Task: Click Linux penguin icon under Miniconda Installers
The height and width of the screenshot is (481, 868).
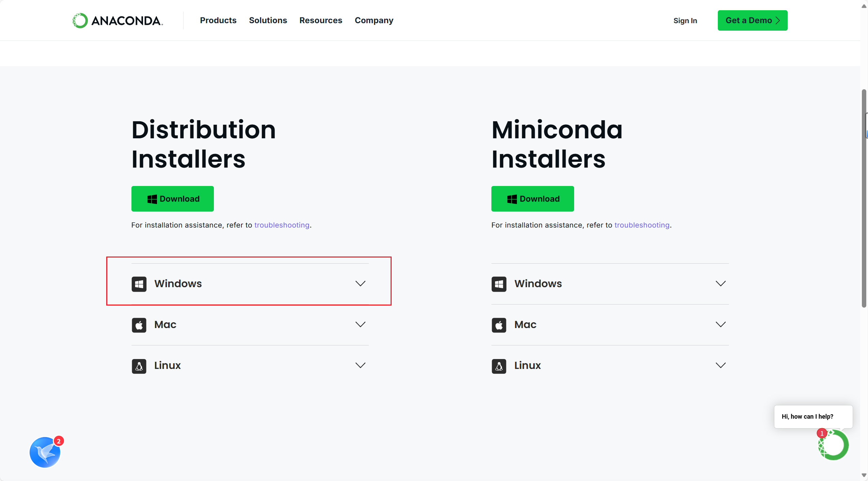Action: point(499,366)
